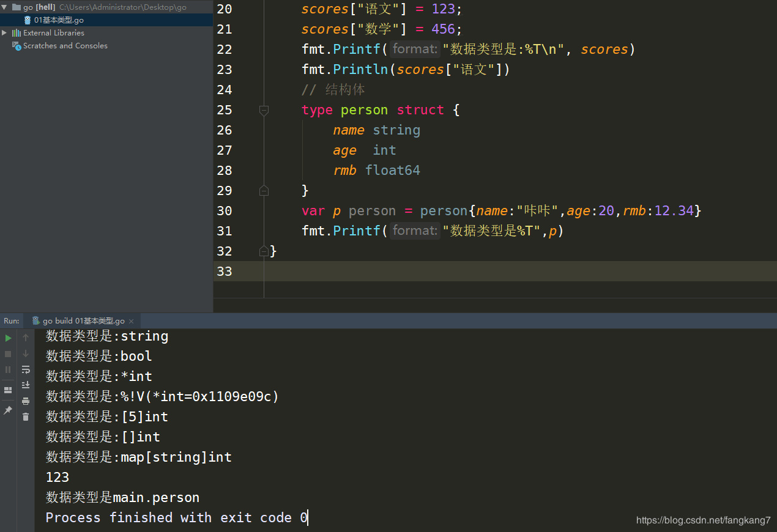Select Scratches and Consoles in project tree
This screenshot has height=532, width=777.
pos(65,46)
